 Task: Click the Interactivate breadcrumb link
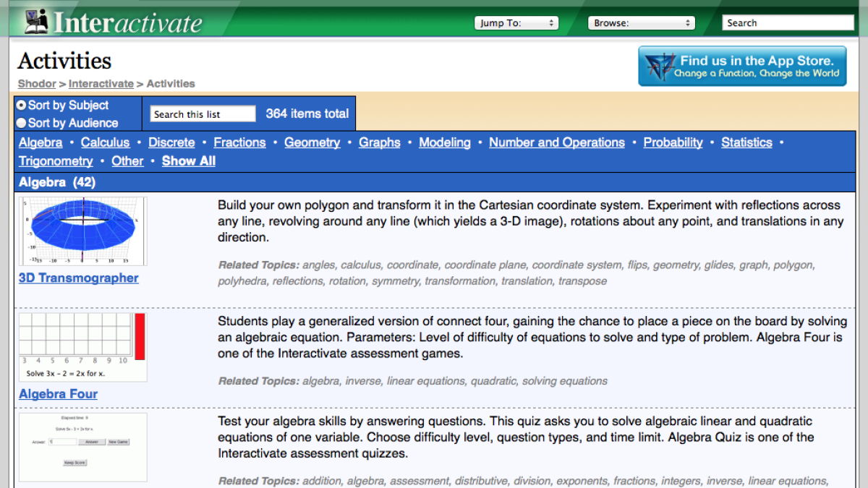click(101, 84)
